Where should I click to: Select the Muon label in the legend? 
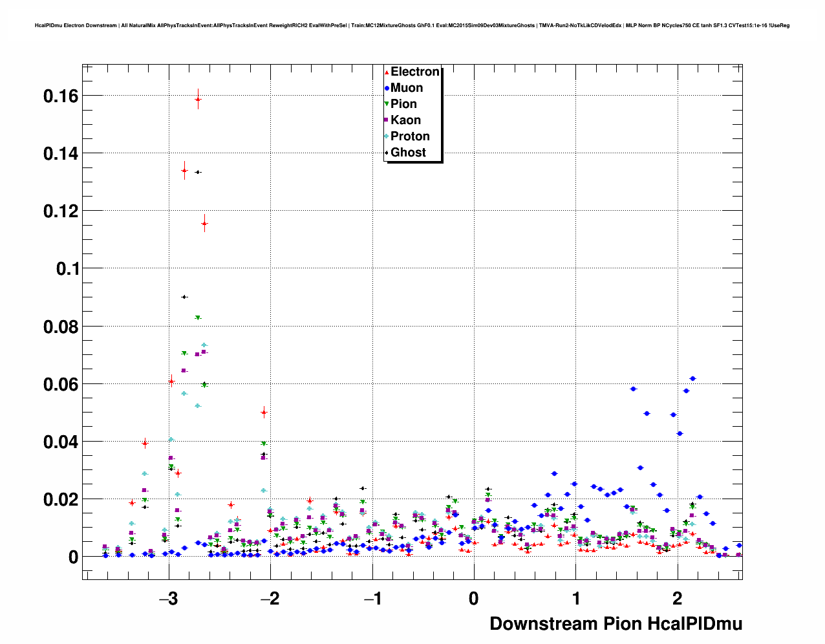[407, 88]
